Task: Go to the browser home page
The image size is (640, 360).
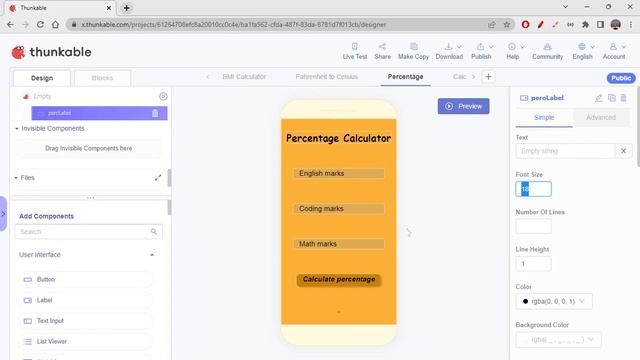Action: 55,24
